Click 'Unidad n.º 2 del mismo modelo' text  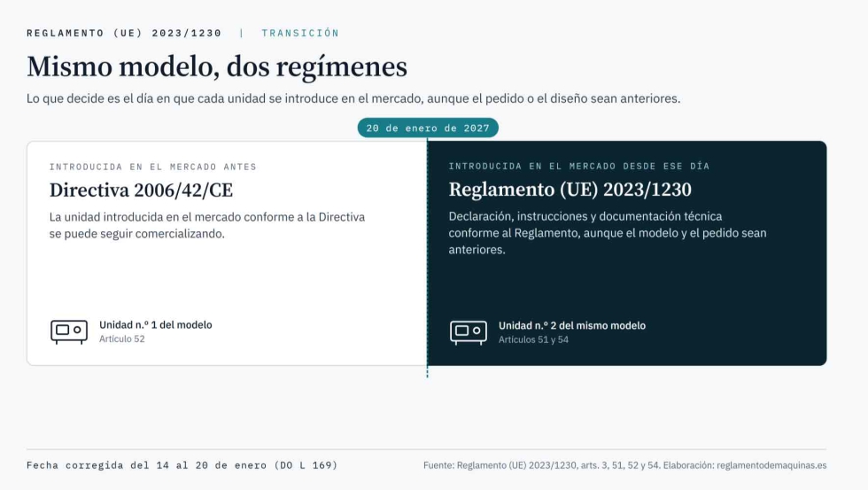click(x=572, y=325)
